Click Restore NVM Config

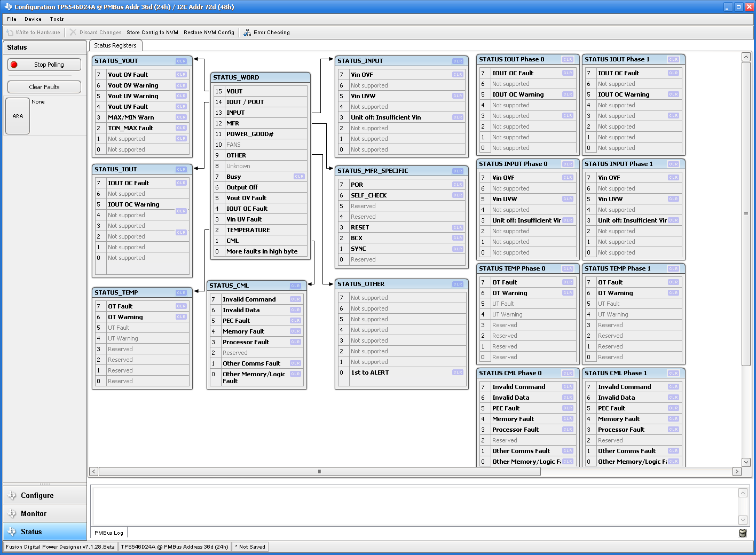tap(209, 32)
